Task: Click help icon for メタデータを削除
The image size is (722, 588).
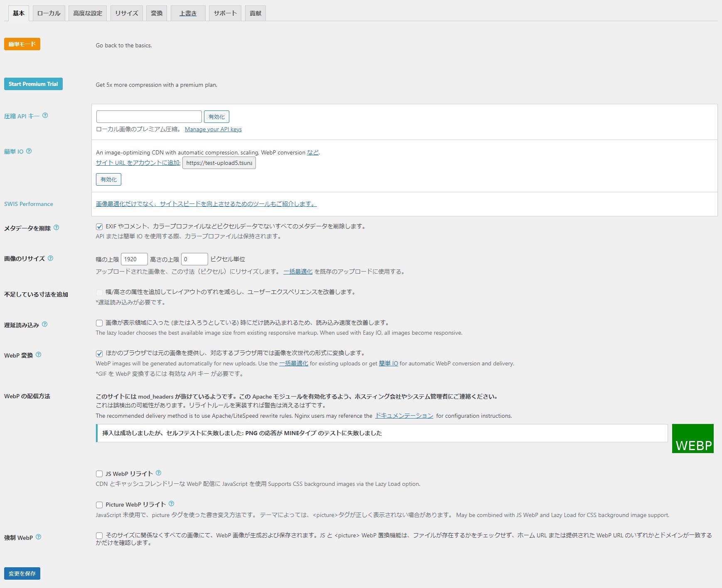Action: [x=56, y=228]
